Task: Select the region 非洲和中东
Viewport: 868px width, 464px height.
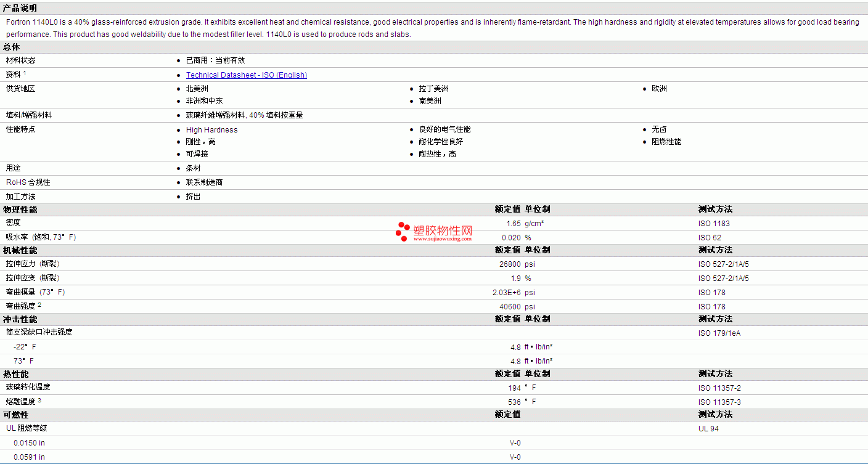Action: pos(205,101)
